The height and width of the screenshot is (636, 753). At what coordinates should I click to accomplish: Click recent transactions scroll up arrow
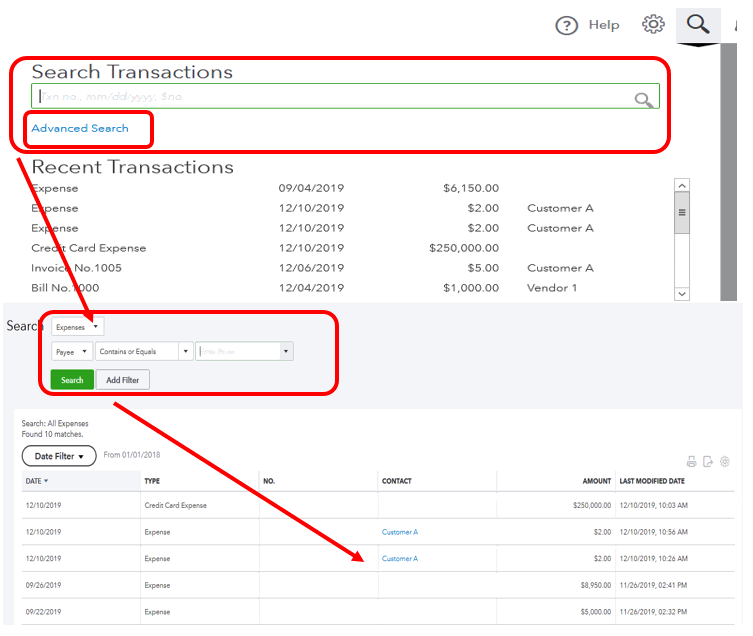coord(682,185)
